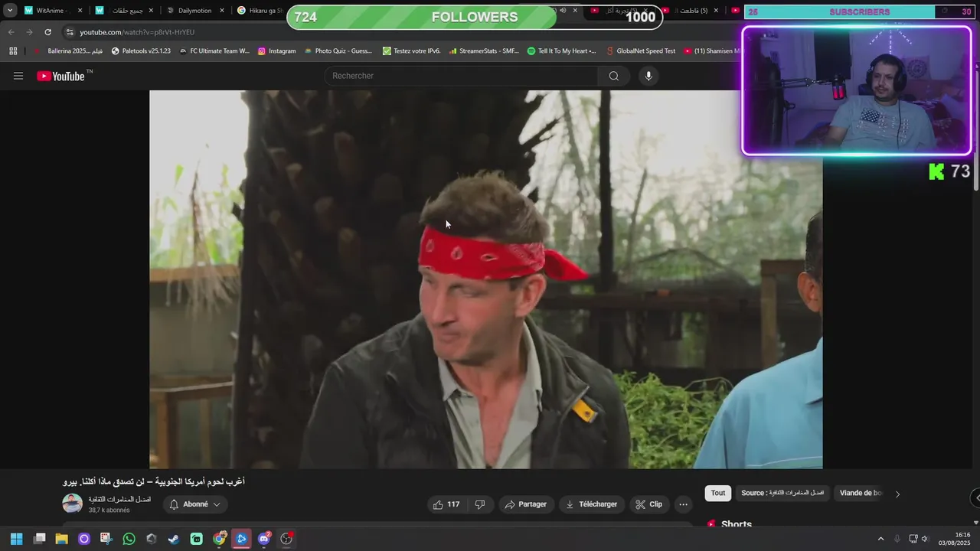
Task: Open the Abonné subscription dropdown
Action: (195, 504)
